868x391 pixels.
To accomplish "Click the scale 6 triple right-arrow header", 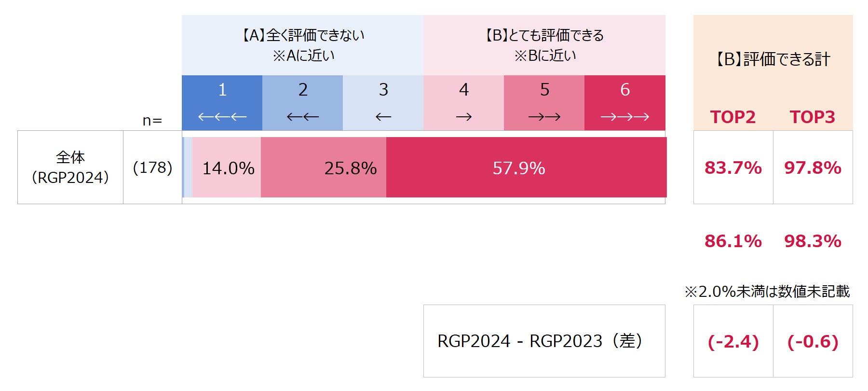I will (624, 102).
